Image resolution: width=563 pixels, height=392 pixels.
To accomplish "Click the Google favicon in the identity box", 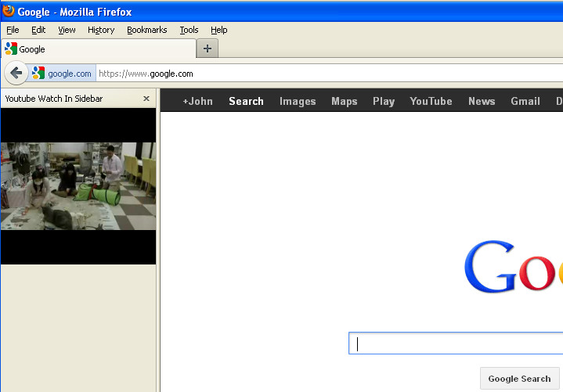I will (38, 74).
